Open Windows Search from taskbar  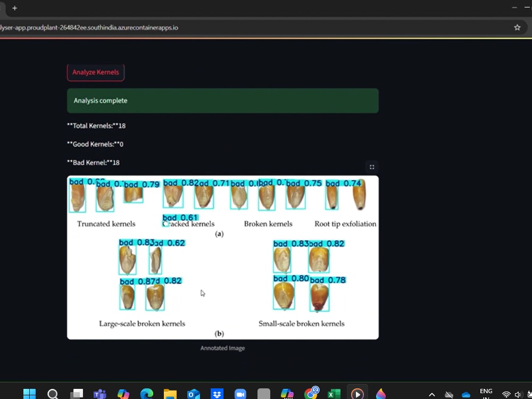point(53,394)
